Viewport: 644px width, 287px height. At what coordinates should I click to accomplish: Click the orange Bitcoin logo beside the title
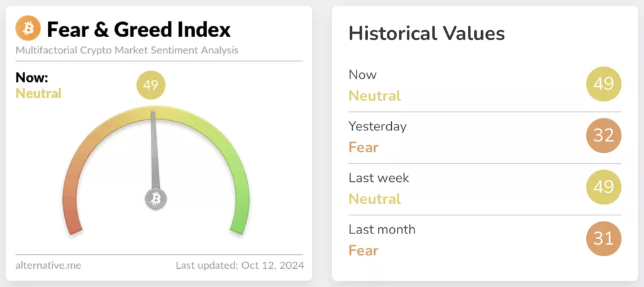point(28,28)
